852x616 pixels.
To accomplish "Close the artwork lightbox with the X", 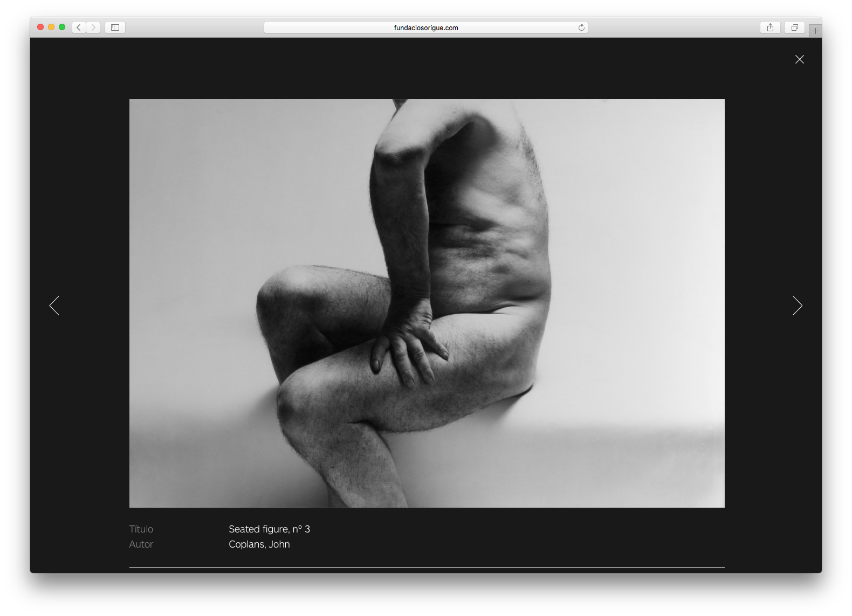I will click(x=800, y=59).
